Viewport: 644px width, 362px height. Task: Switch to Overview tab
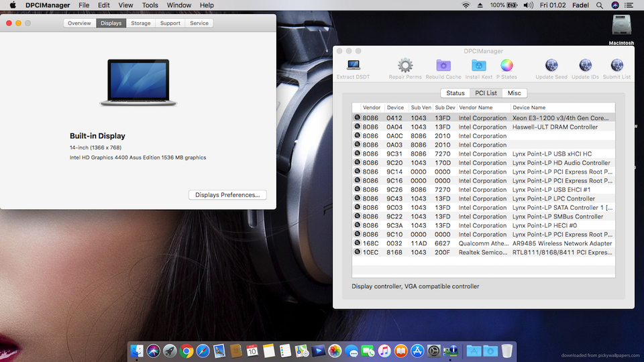tap(79, 23)
